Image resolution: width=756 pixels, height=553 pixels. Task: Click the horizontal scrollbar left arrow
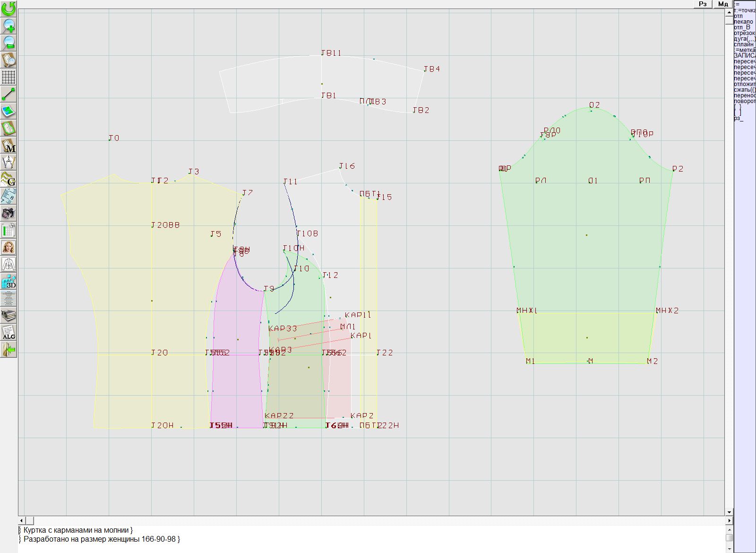22,520
